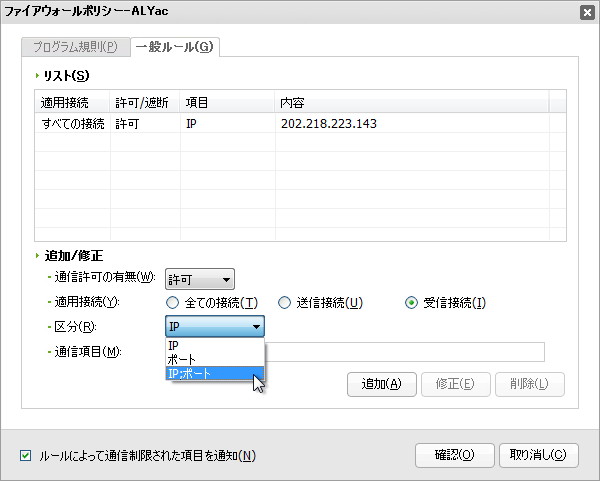Choose IP;ポート from the 区分 dropdown list
The image size is (600, 481).
[x=215, y=373]
